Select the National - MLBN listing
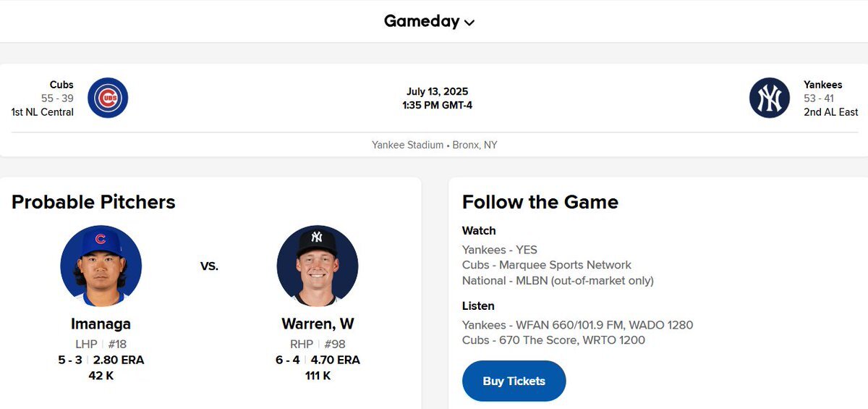The height and width of the screenshot is (409, 868). (x=558, y=280)
